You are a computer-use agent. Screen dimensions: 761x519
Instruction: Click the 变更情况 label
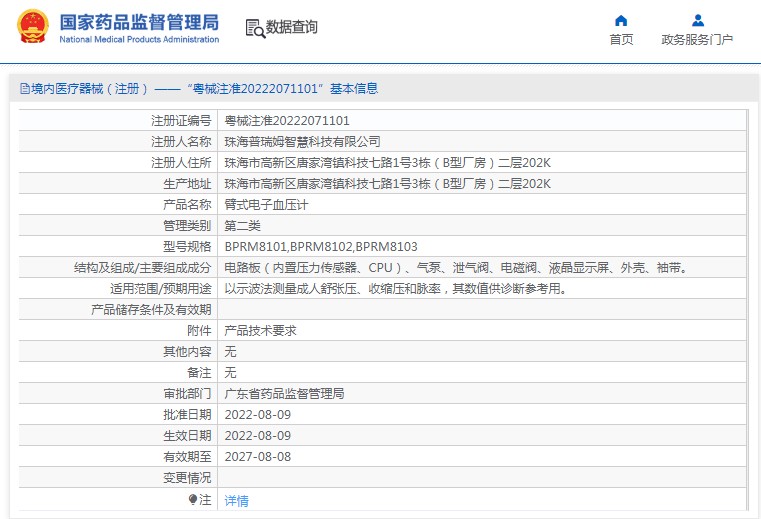point(187,478)
